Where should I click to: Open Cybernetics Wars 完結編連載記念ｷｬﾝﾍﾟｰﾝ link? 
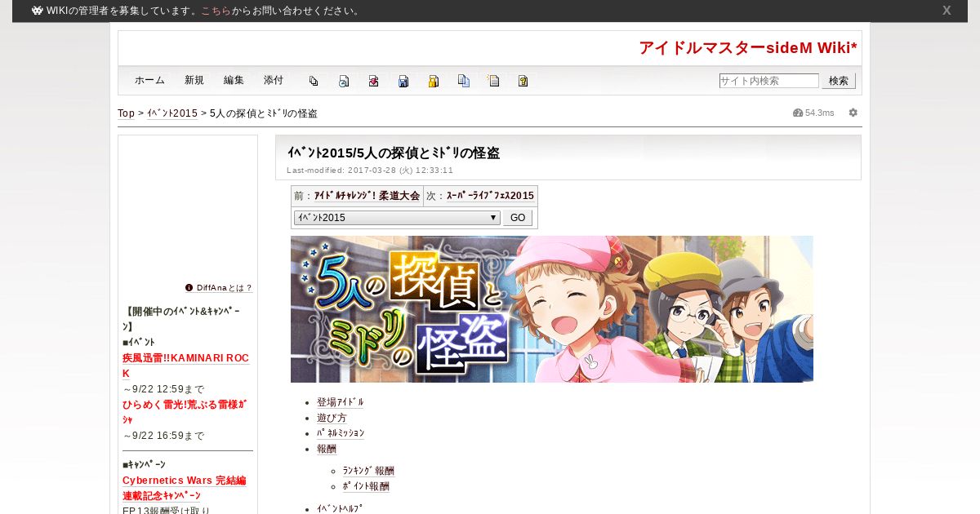click(x=185, y=488)
